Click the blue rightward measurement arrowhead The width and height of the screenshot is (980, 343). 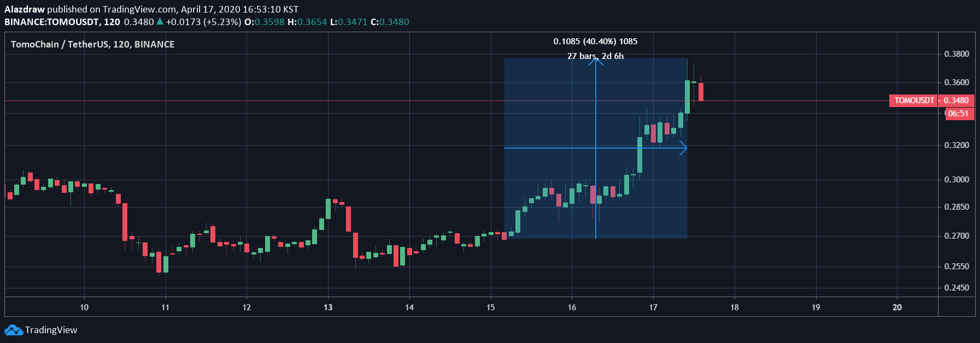[683, 148]
